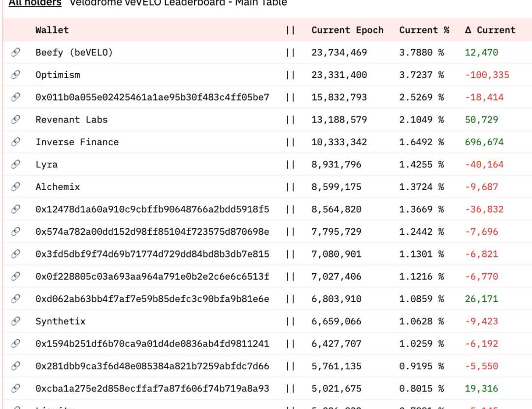This screenshot has width=532, height=409.
Task: Select wallet address 0x12478d1a60a910c9cbffb90648766a2bdd5918f5
Action: tap(152, 209)
